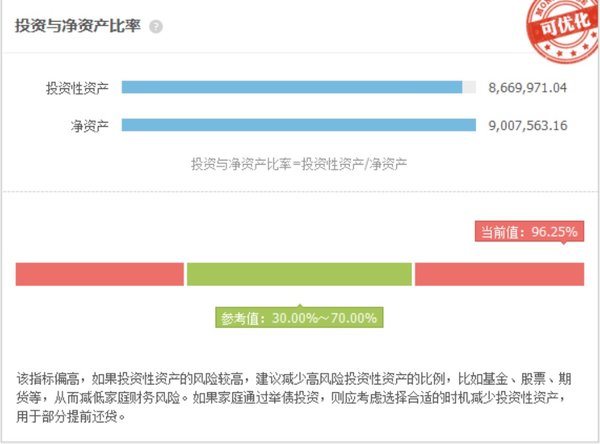The image size is (600, 444).
Task: Click the red 可优化 stamp
Action: [x=562, y=29]
